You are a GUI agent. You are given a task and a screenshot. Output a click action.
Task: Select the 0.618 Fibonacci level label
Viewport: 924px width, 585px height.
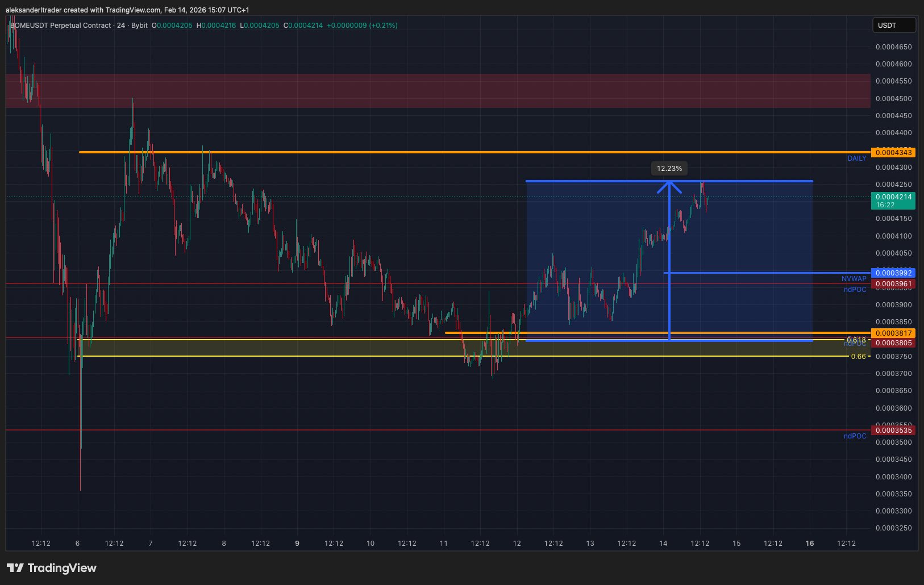(x=856, y=340)
